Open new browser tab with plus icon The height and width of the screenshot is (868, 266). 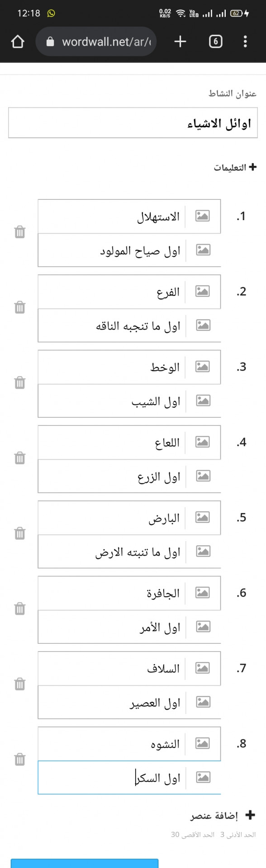click(180, 42)
